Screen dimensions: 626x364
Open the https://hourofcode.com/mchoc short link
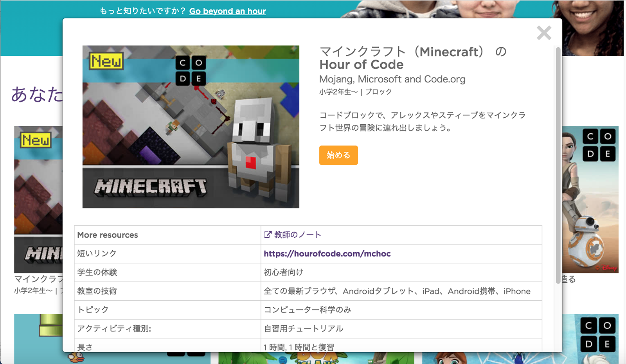(x=327, y=254)
